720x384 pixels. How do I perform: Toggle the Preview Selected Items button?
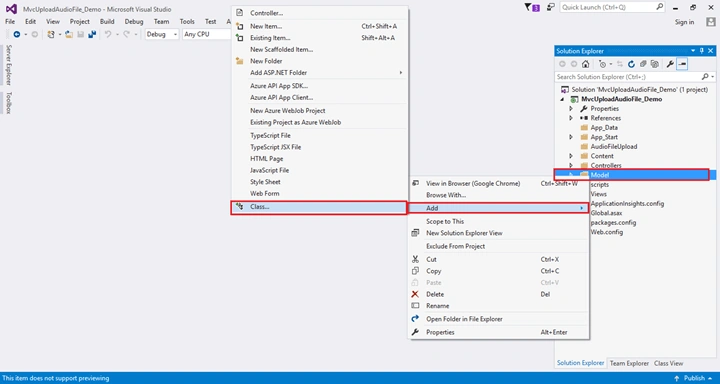pos(682,64)
